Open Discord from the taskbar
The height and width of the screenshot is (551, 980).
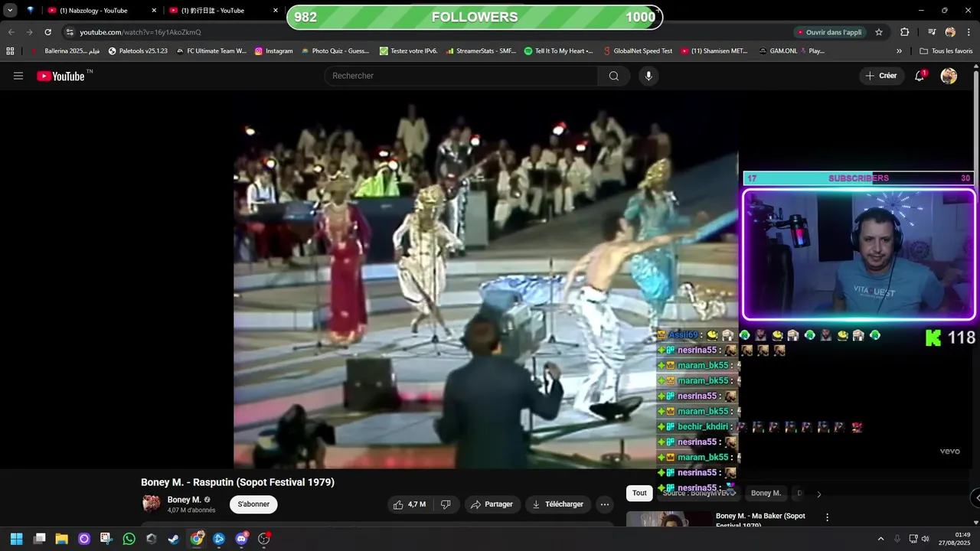(x=242, y=539)
